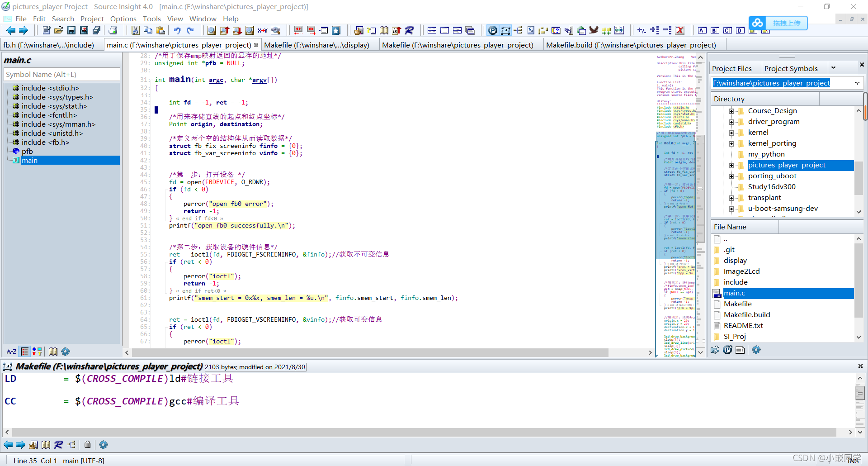Select window layout C button
This screenshot has width=868, height=466.
click(727, 30)
